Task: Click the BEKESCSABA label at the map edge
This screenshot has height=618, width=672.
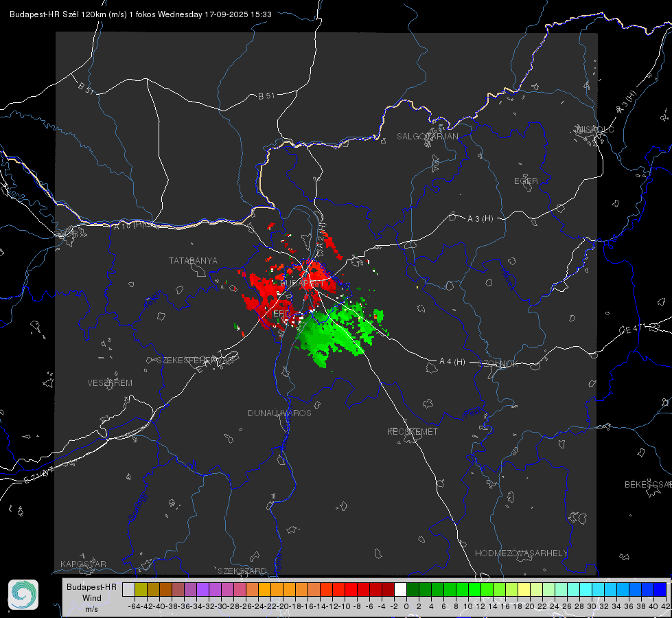Action: point(648,485)
